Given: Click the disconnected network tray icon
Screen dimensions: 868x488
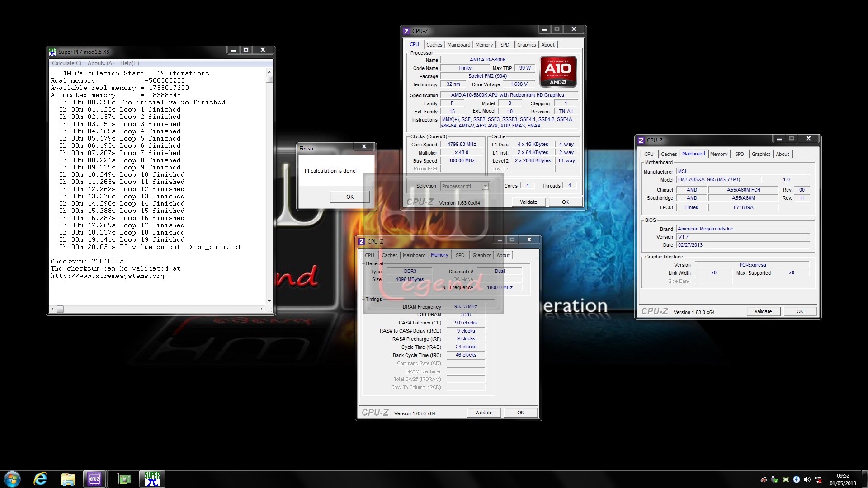Looking at the screenshot, I should (x=818, y=479).
